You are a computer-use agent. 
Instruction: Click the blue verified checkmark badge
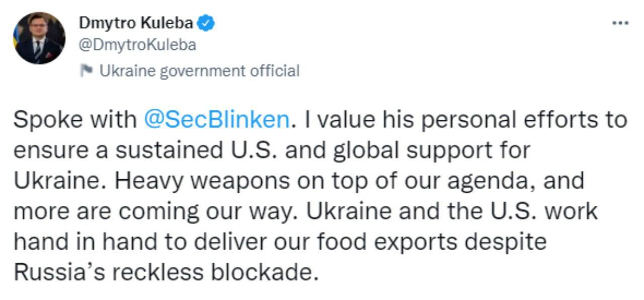coord(207,23)
